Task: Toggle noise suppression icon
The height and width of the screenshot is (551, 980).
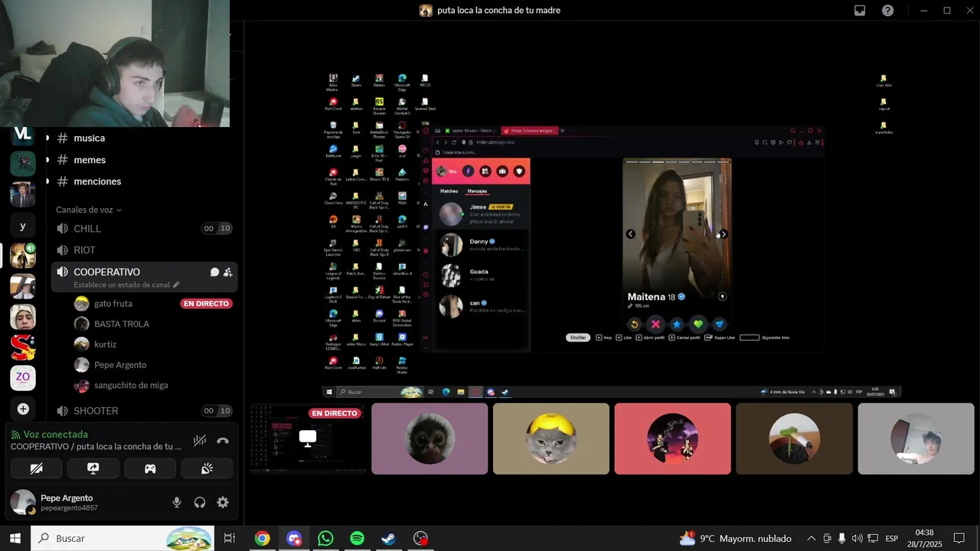Action: click(x=200, y=441)
